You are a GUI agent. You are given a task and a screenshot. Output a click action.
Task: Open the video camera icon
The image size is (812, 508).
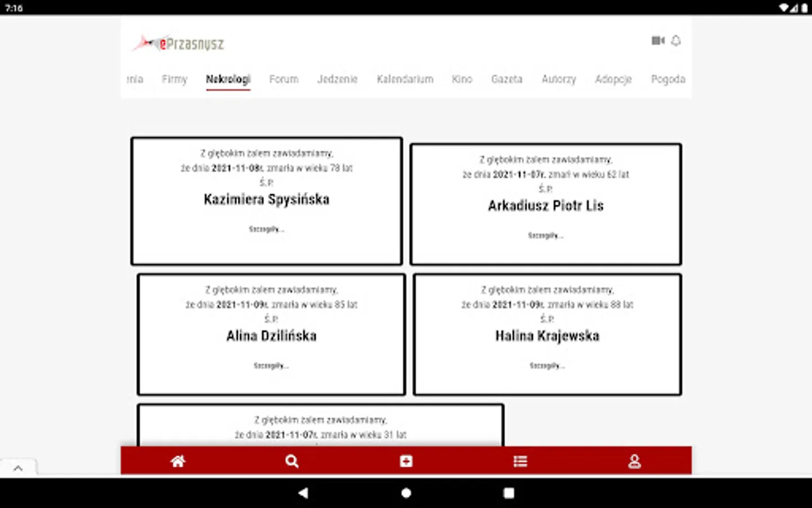pos(657,41)
